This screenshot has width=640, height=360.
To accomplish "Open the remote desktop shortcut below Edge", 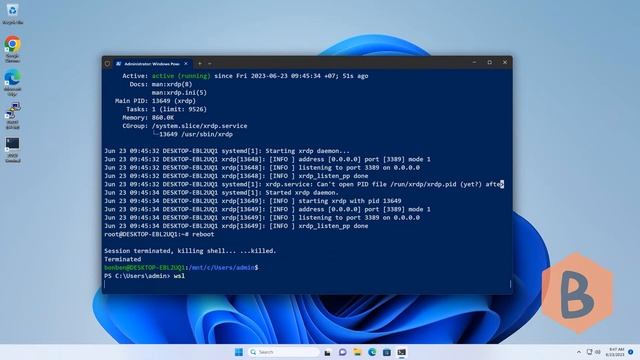I will 12,116.
